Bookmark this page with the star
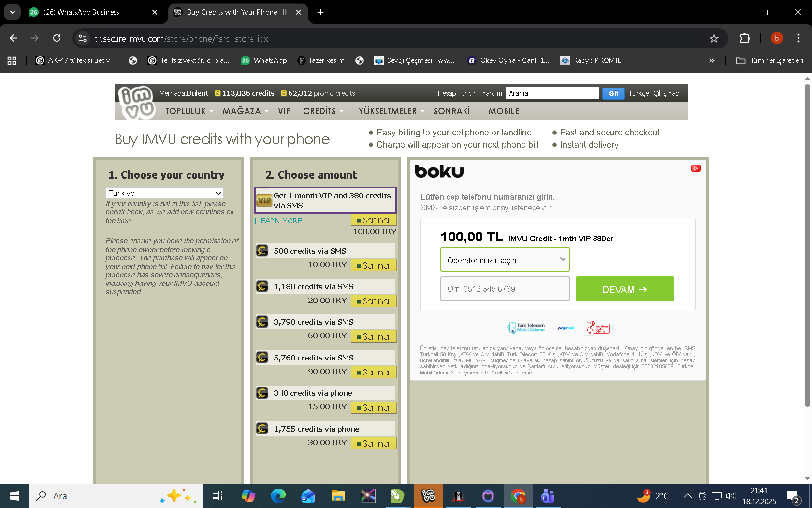This screenshot has height=508, width=812. tap(714, 38)
